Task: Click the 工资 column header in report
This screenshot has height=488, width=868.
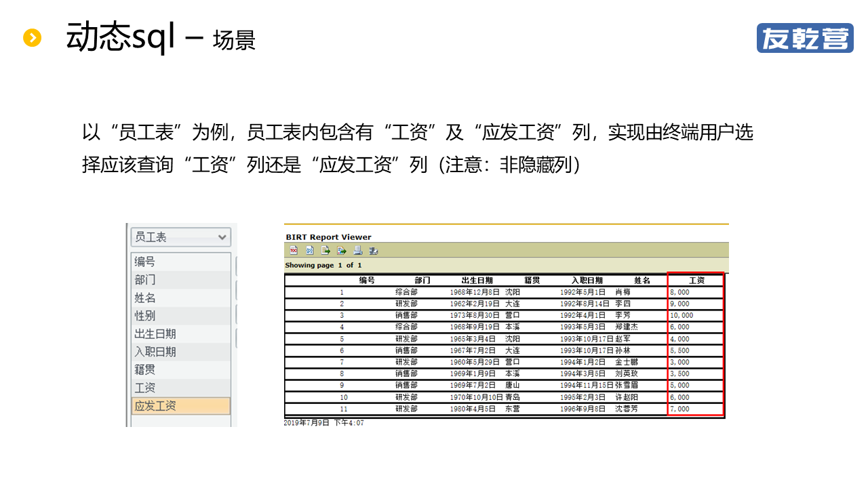Action: coord(696,280)
